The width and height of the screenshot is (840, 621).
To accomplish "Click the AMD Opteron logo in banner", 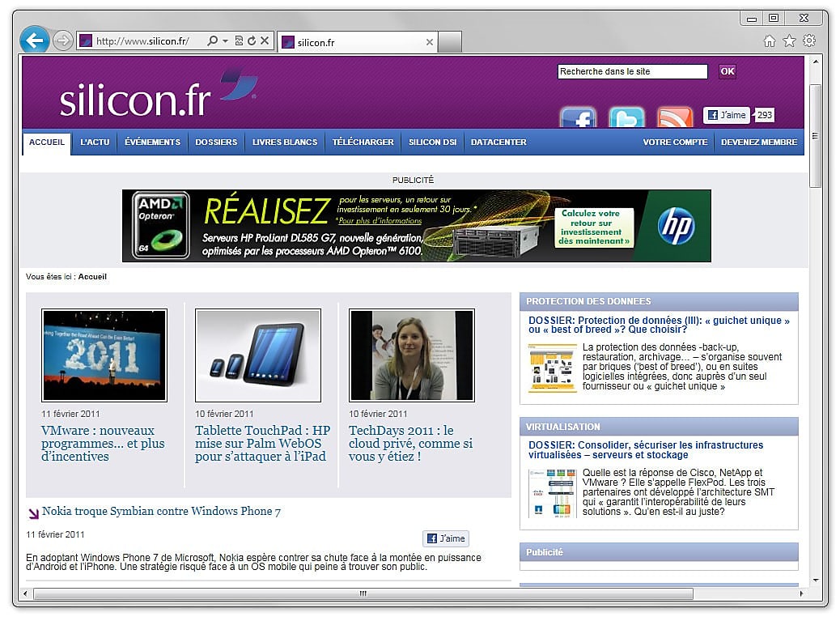I will (x=161, y=225).
